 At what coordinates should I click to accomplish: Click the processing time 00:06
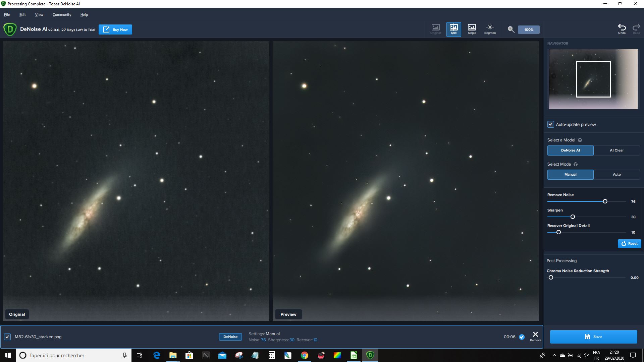[509, 337]
